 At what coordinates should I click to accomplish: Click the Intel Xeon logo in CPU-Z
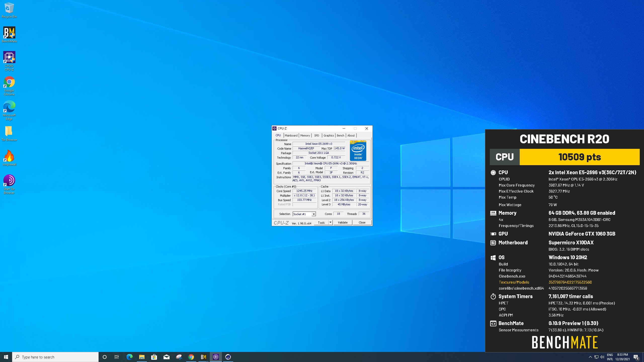(x=358, y=151)
